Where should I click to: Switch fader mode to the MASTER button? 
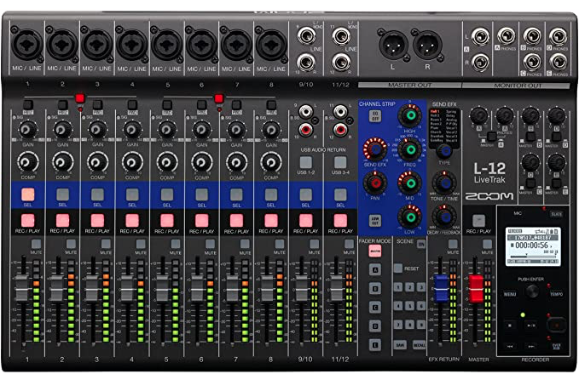pyautogui.click(x=375, y=251)
